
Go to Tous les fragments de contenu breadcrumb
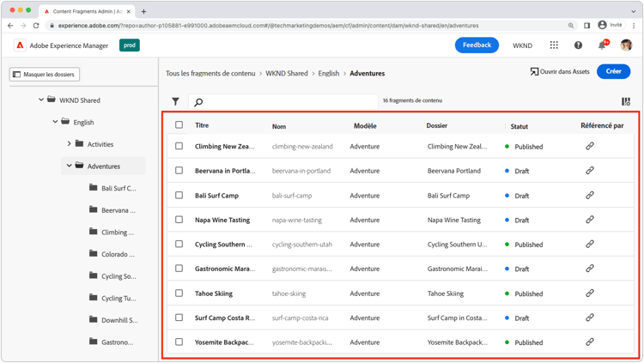(x=210, y=74)
